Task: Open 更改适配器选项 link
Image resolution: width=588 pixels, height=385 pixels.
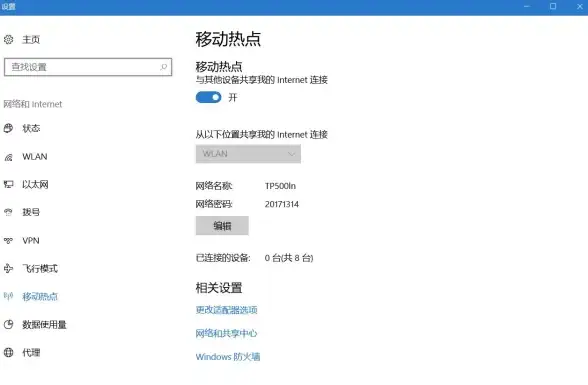Action: point(226,310)
